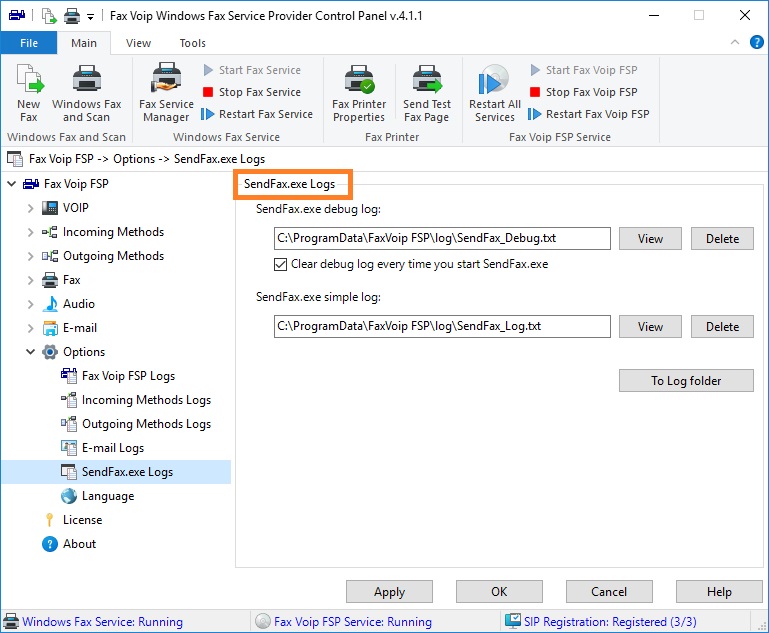Viewport: 769px width, 633px height.
Task: Expand Outgoing Methods tree node
Action: (30, 256)
